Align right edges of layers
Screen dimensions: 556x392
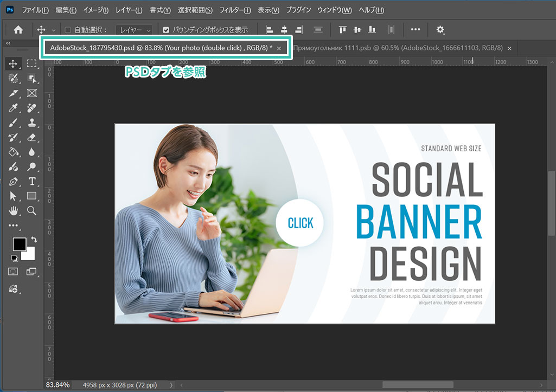coord(299,30)
